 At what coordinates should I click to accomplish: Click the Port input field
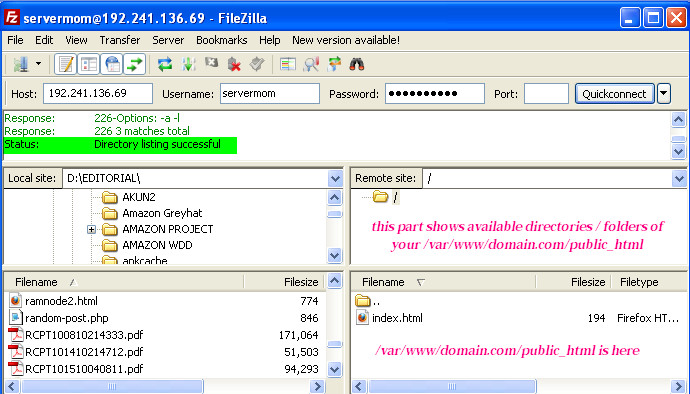click(546, 93)
